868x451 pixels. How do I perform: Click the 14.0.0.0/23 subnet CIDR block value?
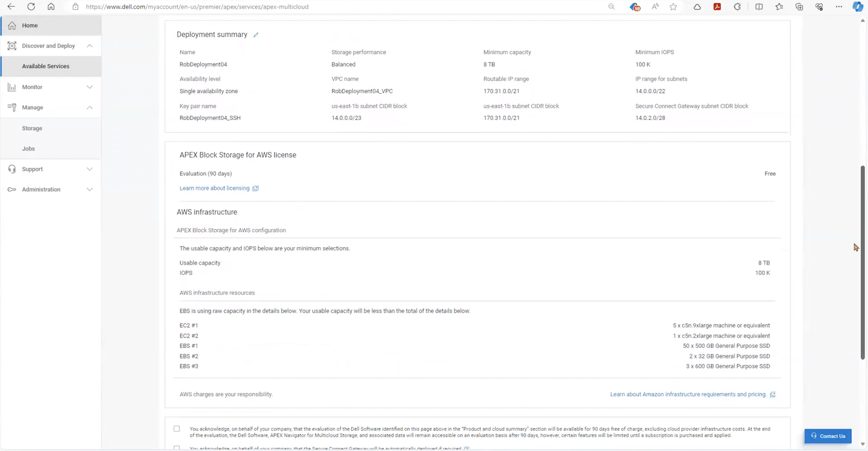coord(346,118)
